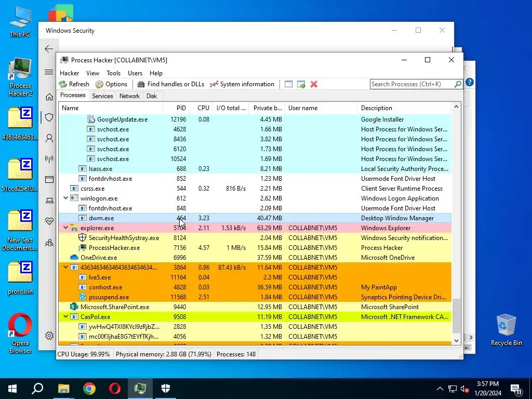Click the Refresh toolbar button

tap(74, 84)
